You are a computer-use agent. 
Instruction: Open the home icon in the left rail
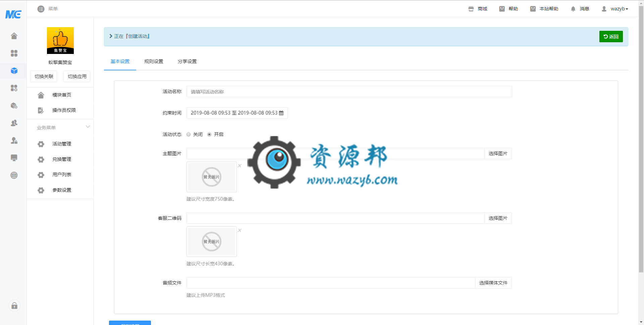14,36
